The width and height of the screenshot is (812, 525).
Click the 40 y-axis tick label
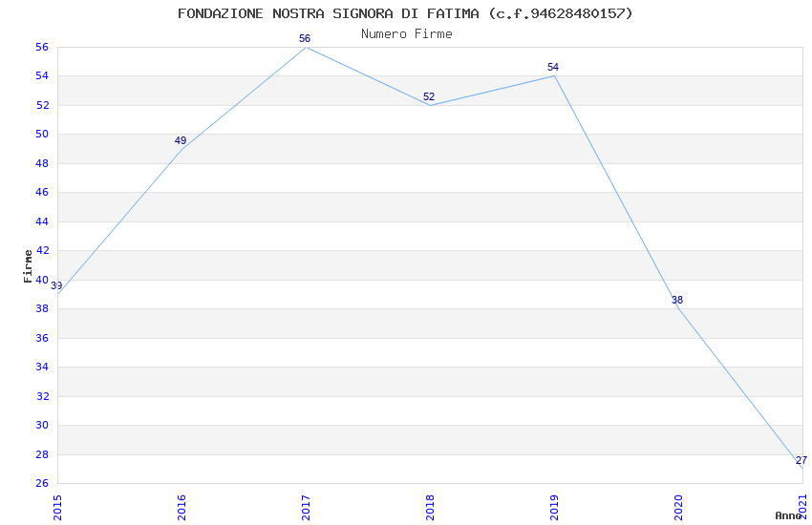(x=42, y=280)
